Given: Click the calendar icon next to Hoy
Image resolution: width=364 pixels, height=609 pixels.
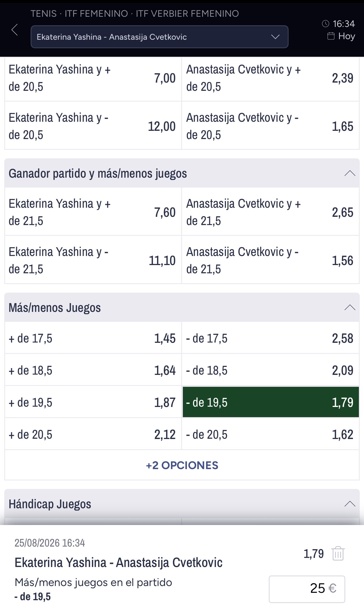Looking at the screenshot, I should click(331, 36).
